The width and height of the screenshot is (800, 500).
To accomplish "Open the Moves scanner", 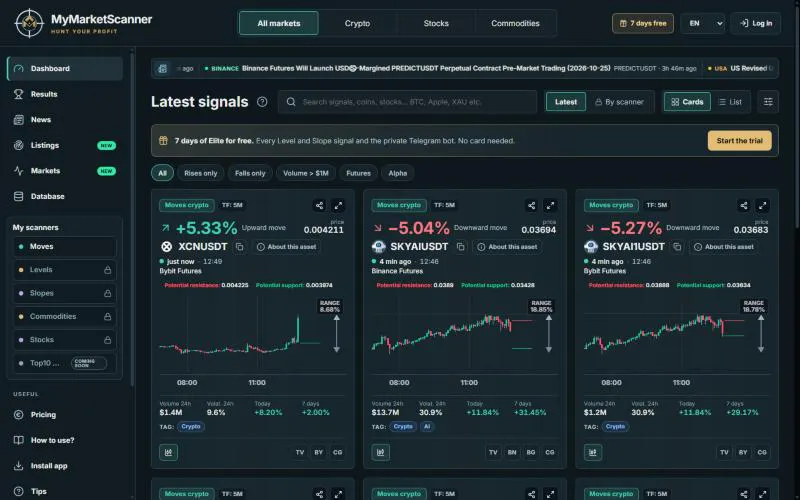I will (65, 246).
